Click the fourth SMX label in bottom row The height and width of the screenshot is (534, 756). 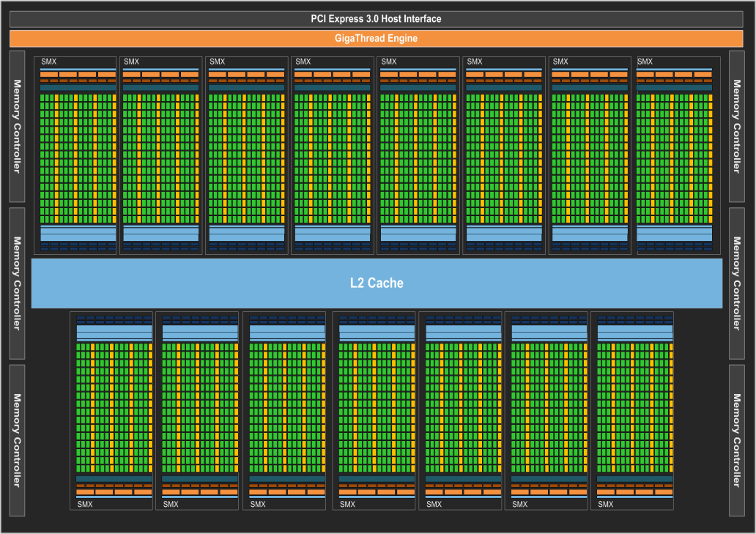(x=347, y=504)
